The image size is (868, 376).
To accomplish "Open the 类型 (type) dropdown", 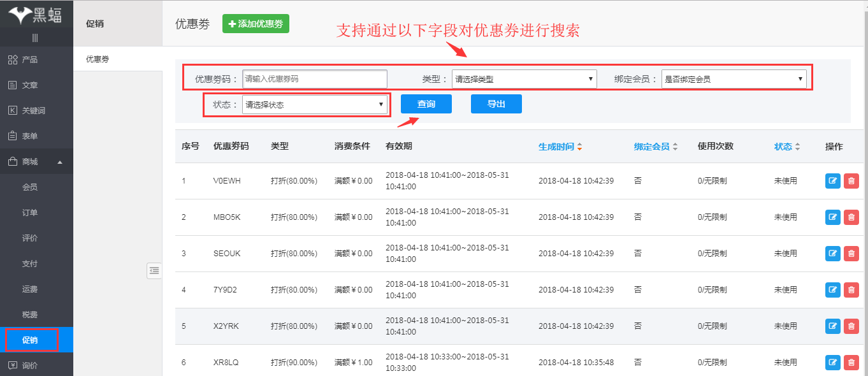I will click(x=523, y=78).
